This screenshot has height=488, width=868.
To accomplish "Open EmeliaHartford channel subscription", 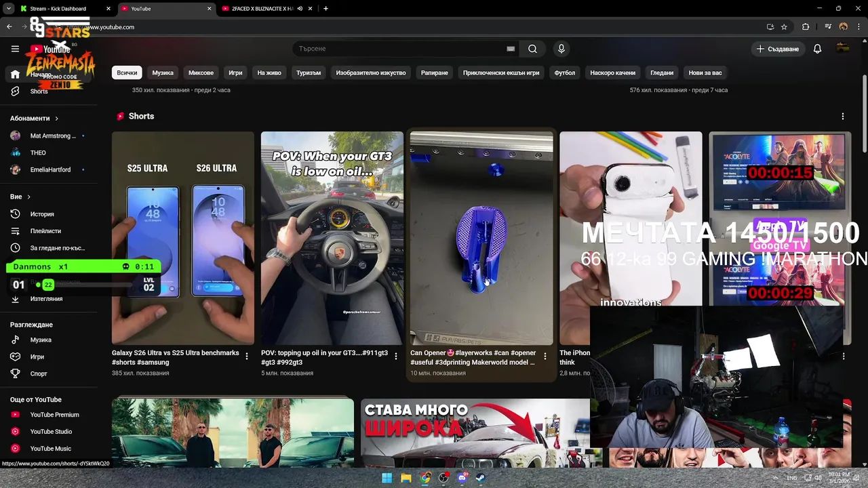I will pos(50,169).
